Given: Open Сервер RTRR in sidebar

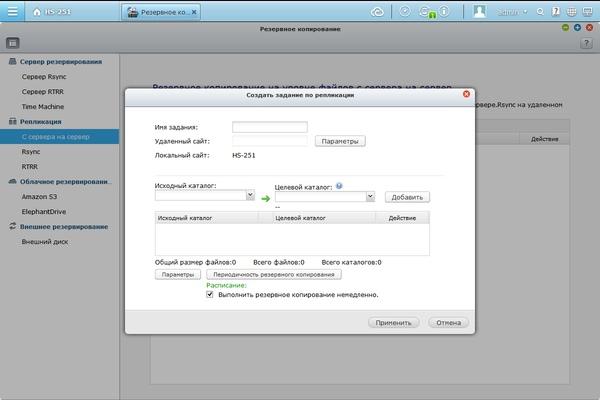Looking at the screenshot, I should click(42, 91).
